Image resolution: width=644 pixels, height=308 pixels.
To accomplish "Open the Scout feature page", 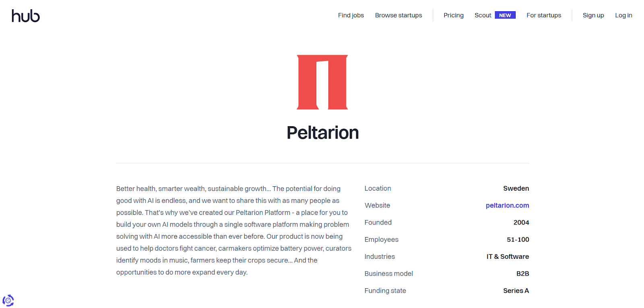I will tap(483, 15).
